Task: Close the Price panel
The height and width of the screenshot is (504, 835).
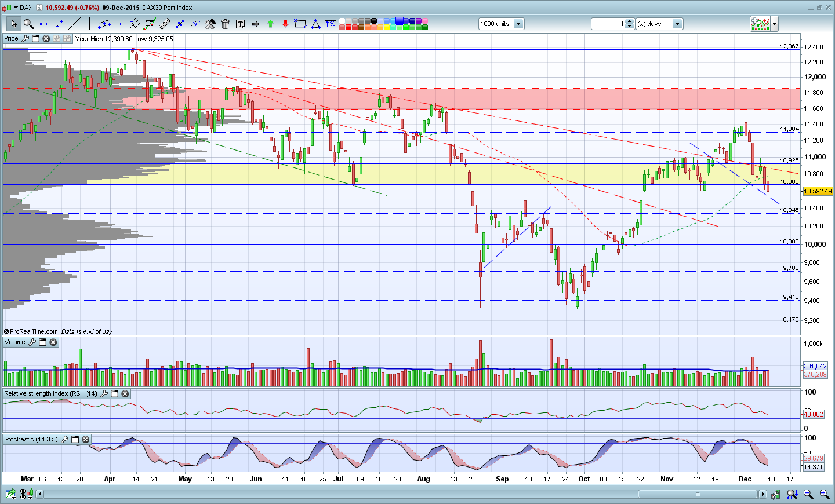Action: pyautogui.click(x=46, y=39)
